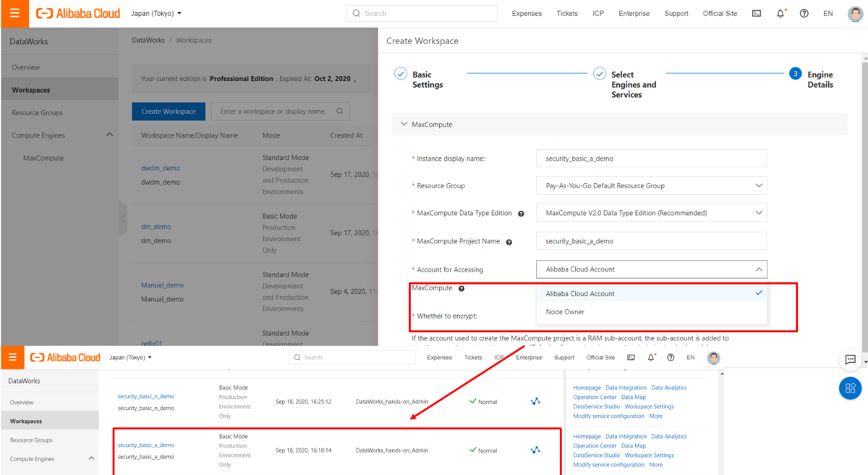Click the help question-mark icon in upper header

click(x=804, y=13)
